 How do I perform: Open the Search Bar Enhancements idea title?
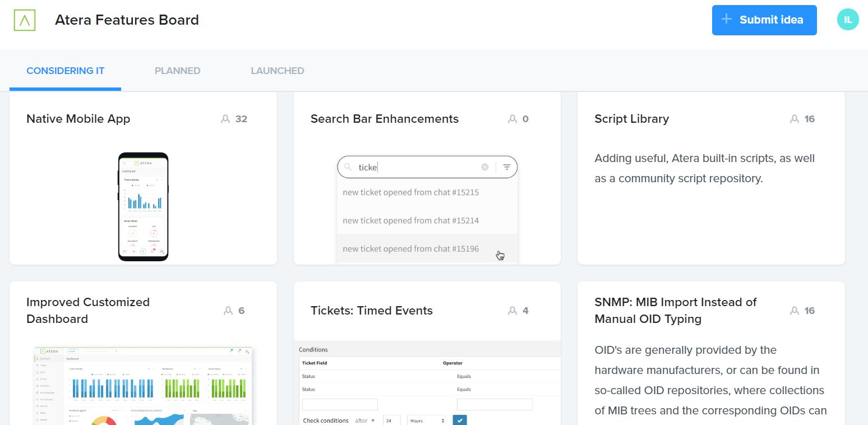pyautogui.click(x=385, y=119)
